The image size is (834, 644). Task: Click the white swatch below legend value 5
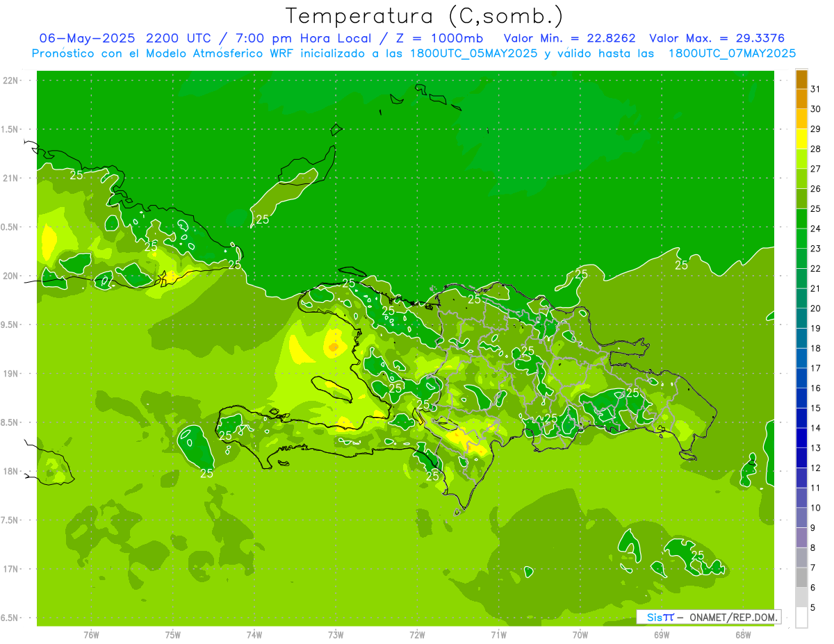801,618
